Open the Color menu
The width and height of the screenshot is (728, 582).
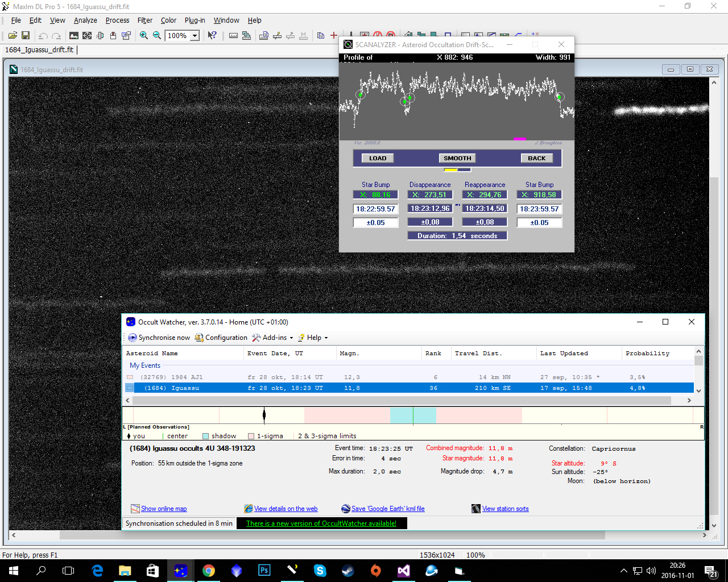point(168,20)
